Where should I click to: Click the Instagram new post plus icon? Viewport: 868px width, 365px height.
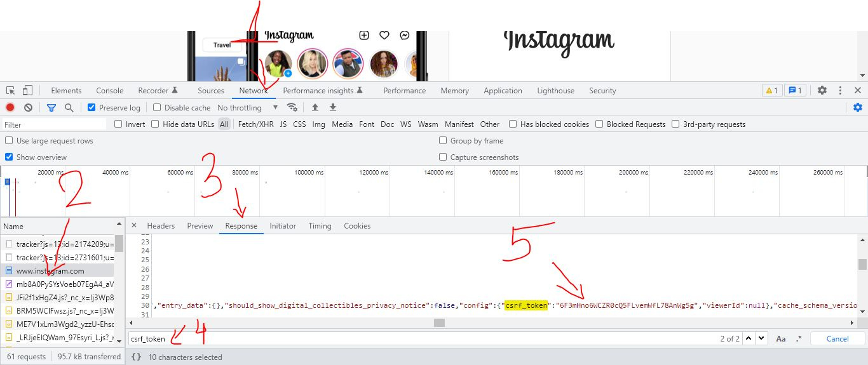363,36
